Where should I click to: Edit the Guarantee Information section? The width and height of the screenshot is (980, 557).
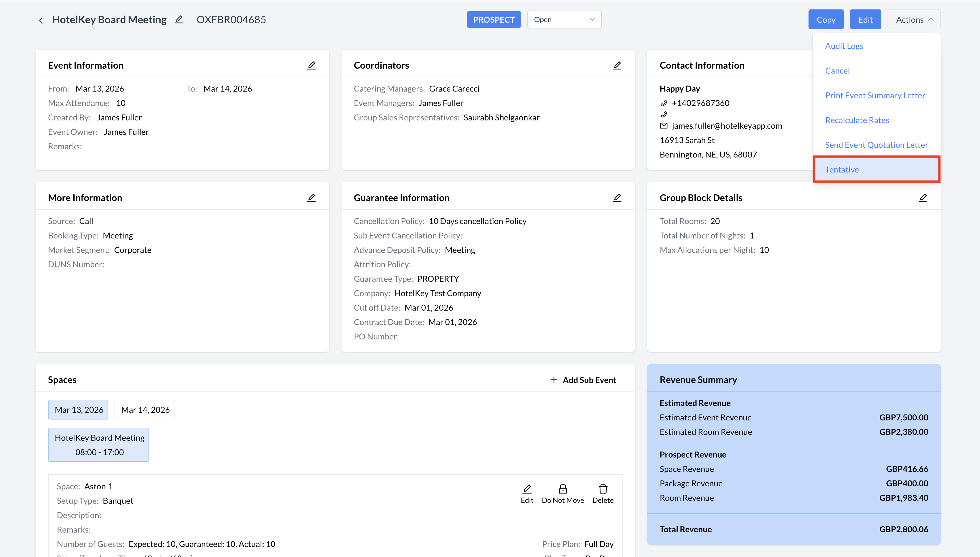(x=617, y=198)
